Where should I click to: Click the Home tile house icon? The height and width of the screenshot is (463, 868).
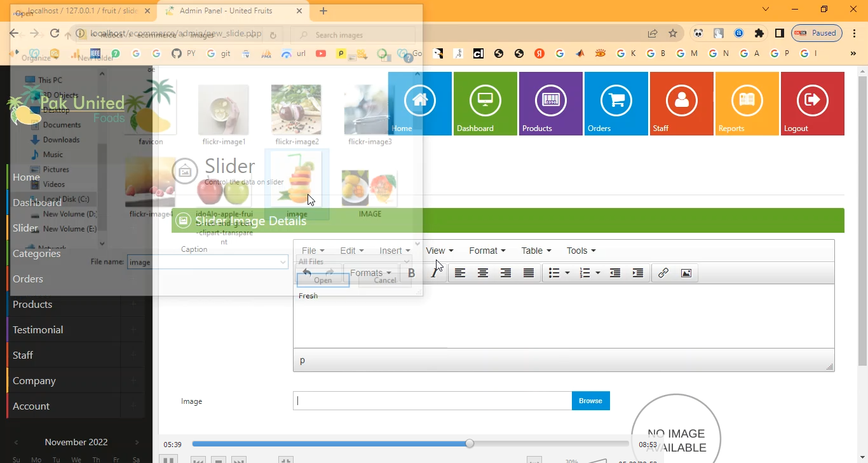pos(420,100)
